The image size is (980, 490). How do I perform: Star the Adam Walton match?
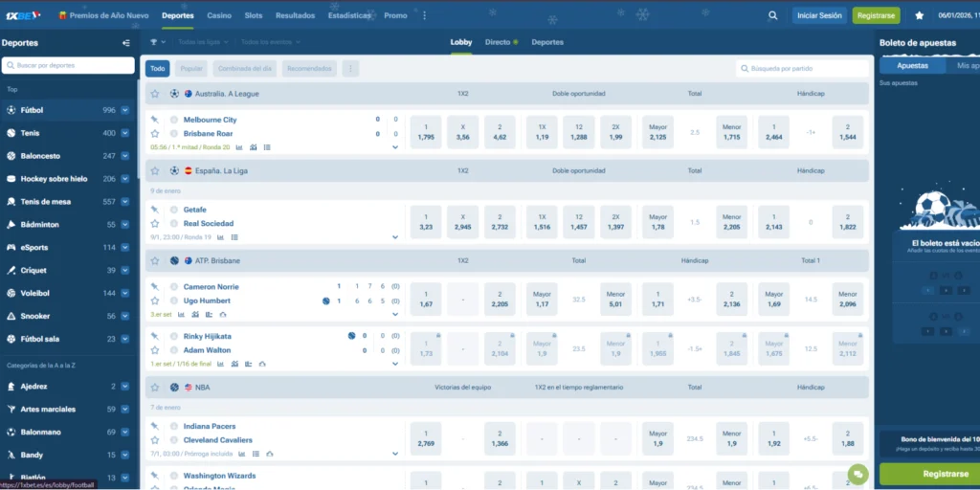pyautogui.click(x=155, y=350)
